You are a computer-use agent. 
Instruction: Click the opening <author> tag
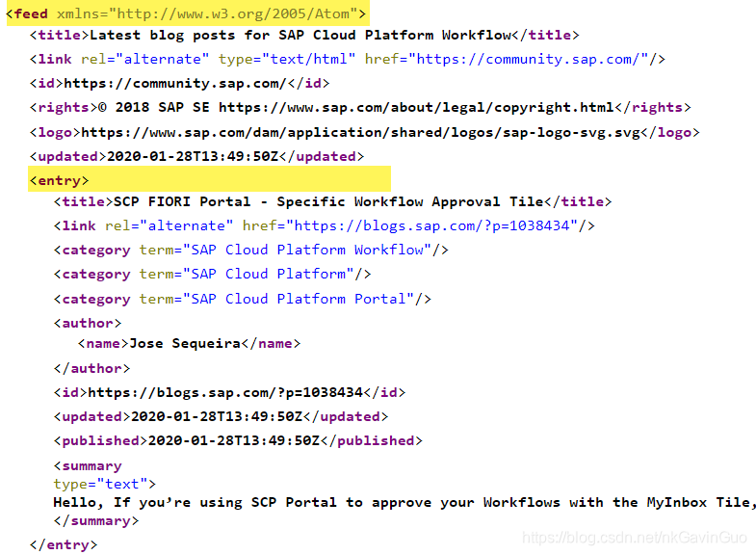(88, 323)
